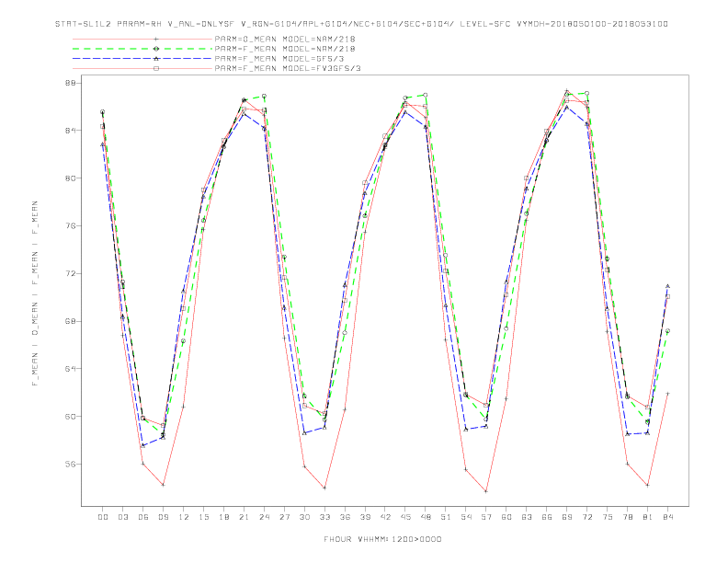This screenshot has width=728, height=563.
Task: Click x-axis forecast hour label 06
Action: (x=143, y=517)
